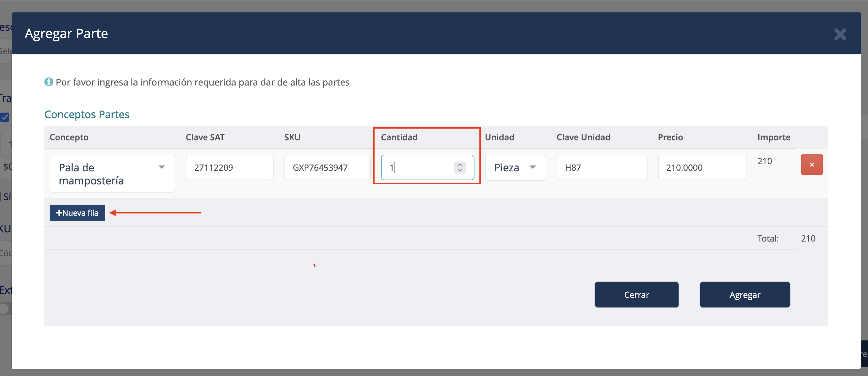The image size is (868, 376).
Task: Click the Conceptos Partes heading
Action: (87, 114)
